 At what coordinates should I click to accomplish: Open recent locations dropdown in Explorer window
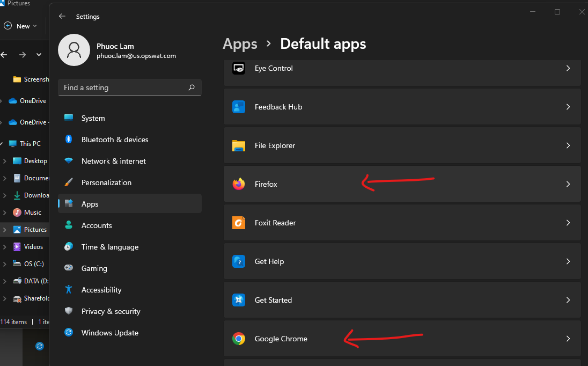coord(39,55)
